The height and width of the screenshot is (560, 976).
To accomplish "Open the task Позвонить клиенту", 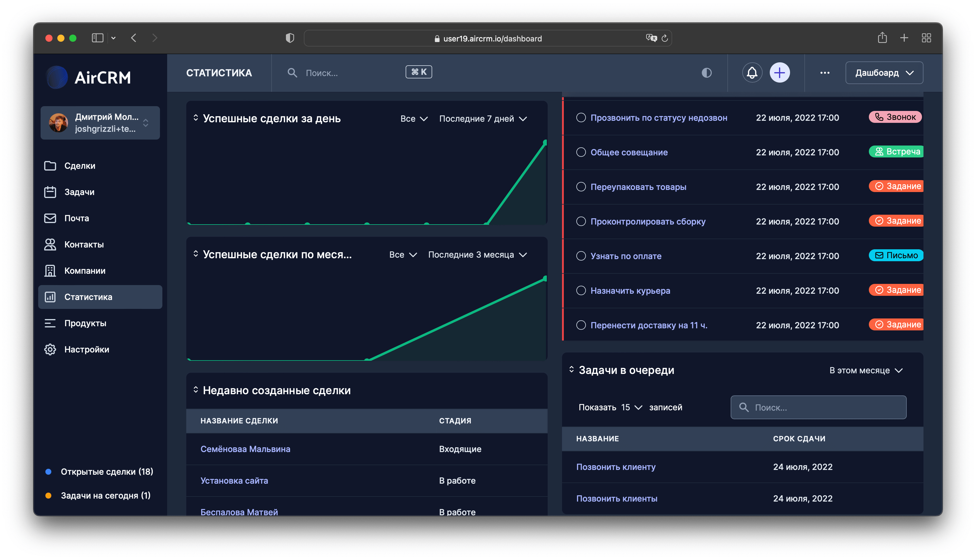I will [616, 467].
